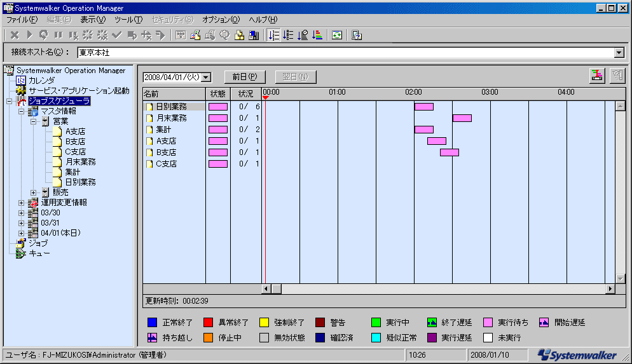Open the 2008/04/01 date dropdown
This screenshot has height=364, width=632.
206,77
